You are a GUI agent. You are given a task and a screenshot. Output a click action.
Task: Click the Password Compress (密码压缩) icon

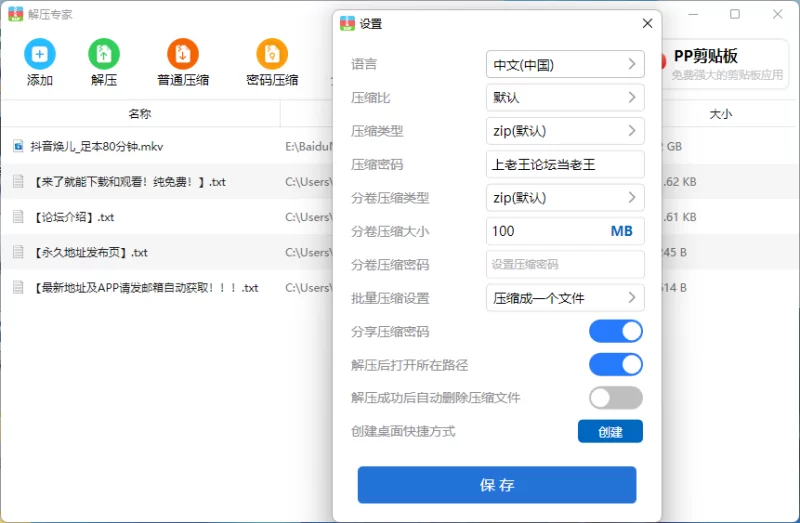[x=272, y=54]
